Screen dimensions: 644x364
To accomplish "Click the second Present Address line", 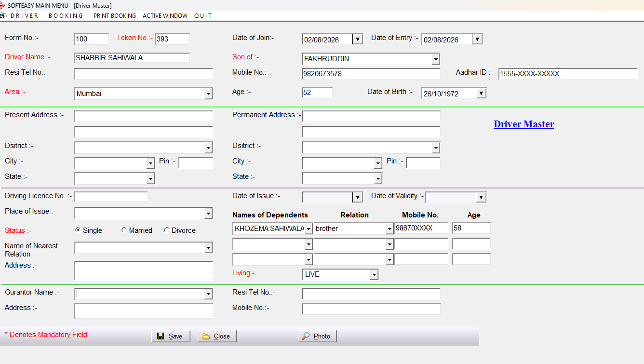I will 144,132.
